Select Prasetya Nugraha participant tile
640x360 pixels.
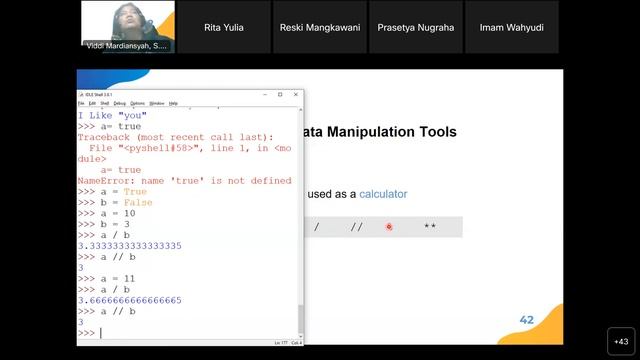pos(416,27)
